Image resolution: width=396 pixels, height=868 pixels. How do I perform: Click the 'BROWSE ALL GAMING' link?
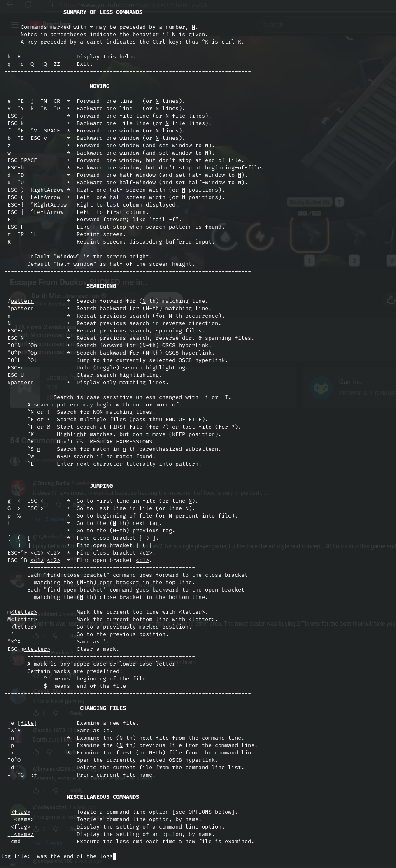[367, 393]
